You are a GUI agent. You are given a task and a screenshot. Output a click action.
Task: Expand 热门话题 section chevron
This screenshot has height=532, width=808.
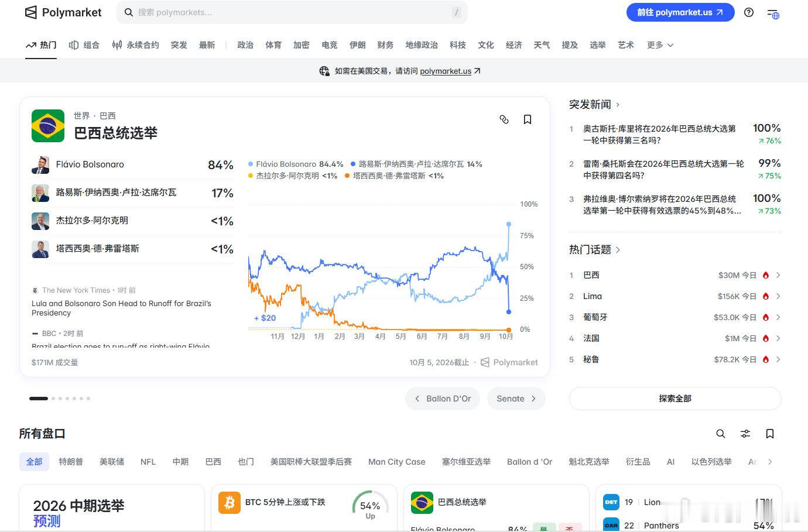618,250
